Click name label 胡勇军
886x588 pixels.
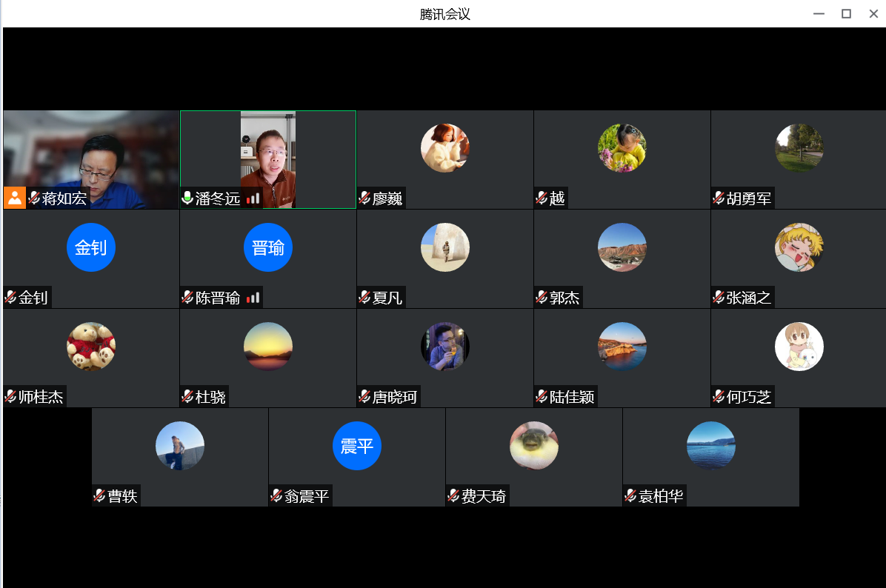tap(749, 198)
